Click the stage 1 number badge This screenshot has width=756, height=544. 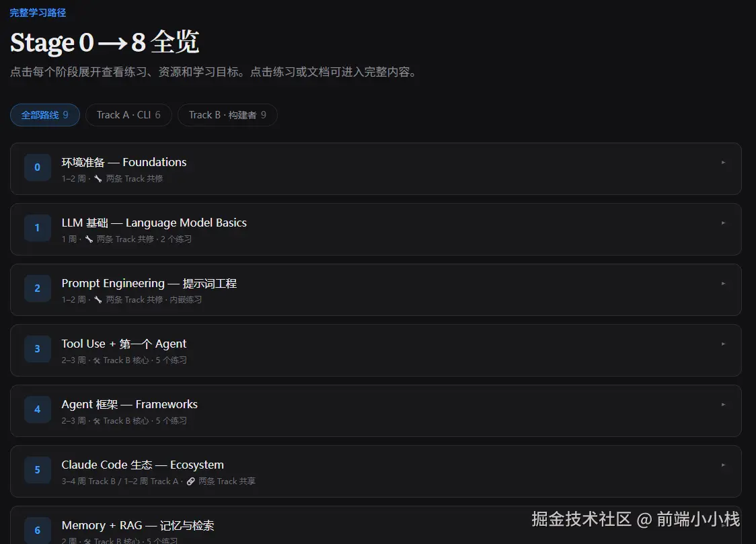tap(38, 228)
